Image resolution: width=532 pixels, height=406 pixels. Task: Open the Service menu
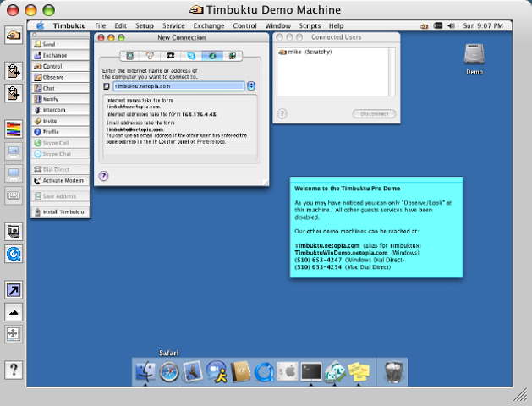[173, 26]
